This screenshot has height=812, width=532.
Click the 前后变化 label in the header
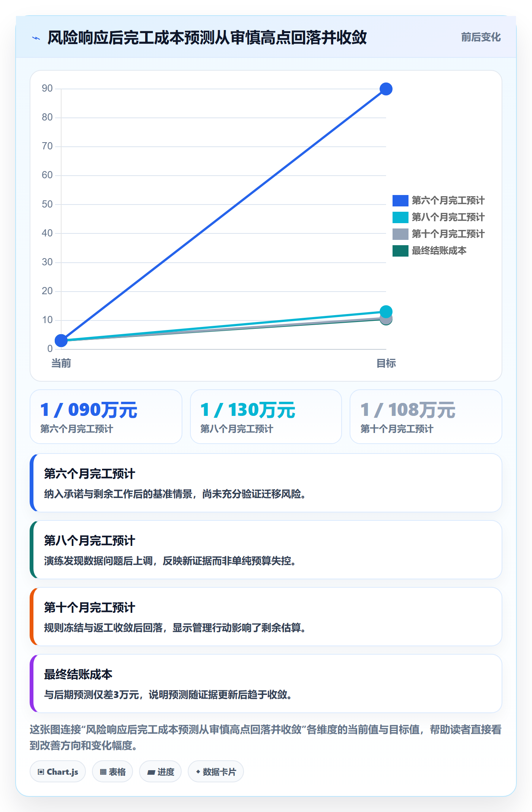coord(481,37)
